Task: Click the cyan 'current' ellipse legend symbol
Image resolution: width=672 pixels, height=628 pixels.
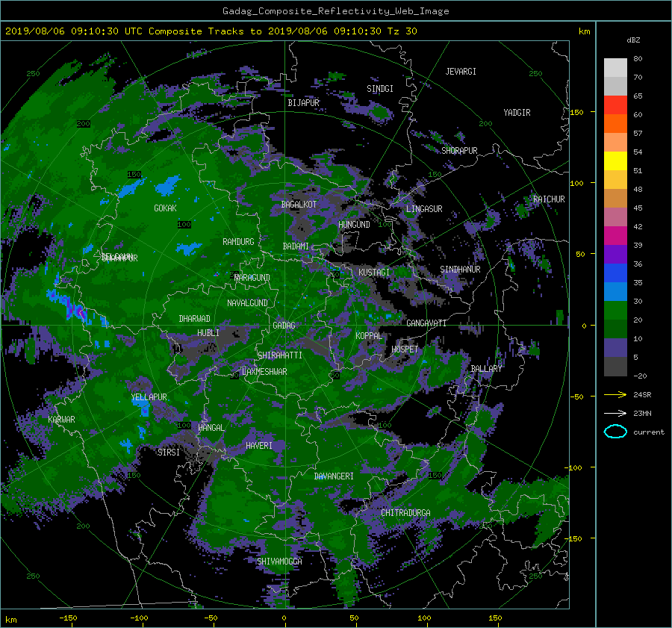Action: tap(615, 432)
